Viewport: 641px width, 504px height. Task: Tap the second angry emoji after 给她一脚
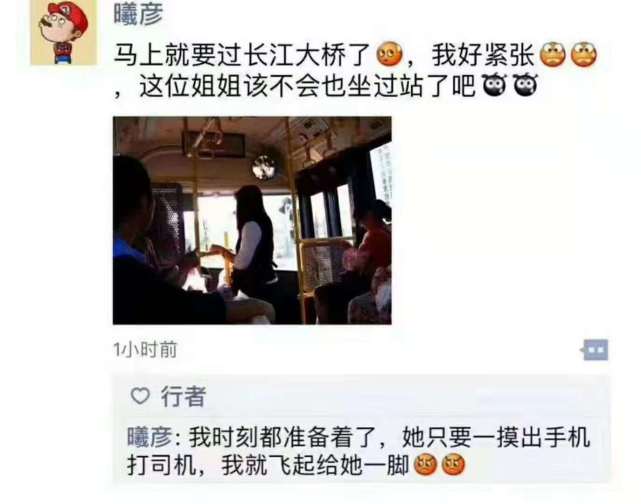click(x=453, y=464)
